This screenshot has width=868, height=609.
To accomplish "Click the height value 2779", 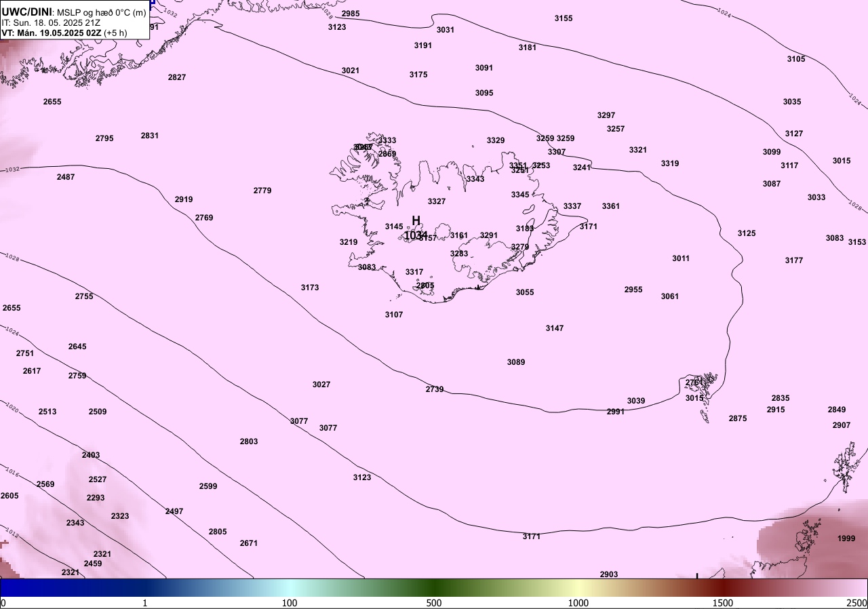I will [262, 191].
